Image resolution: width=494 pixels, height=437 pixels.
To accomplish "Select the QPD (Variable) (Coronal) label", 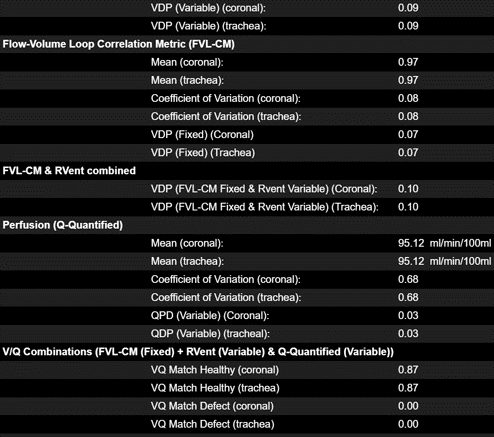I will (x=210, y=315).
